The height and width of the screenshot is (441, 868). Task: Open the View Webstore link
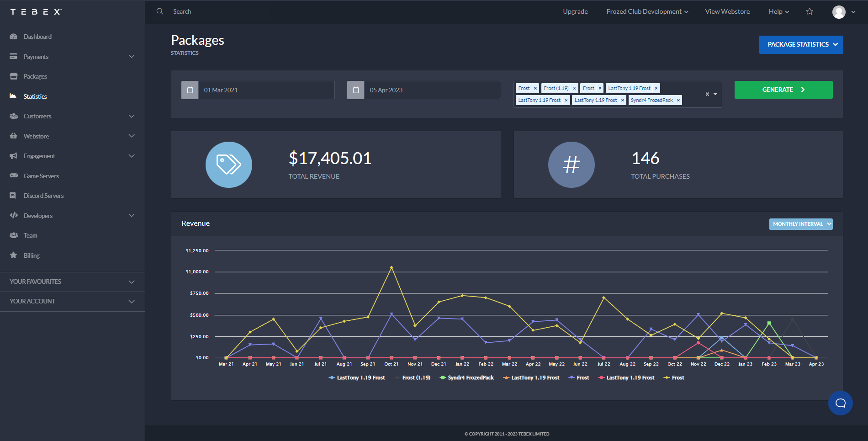[727, 11]
